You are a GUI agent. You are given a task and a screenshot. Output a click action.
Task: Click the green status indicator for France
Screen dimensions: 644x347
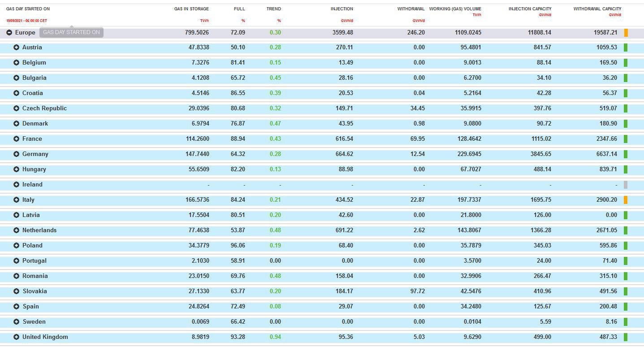tap(626, 139)
